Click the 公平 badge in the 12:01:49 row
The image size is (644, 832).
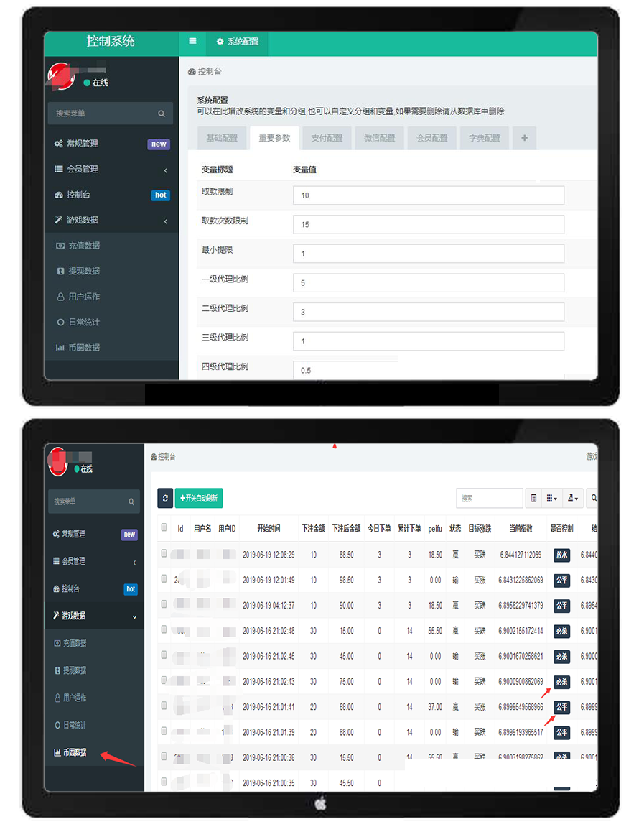click(561, 580)
